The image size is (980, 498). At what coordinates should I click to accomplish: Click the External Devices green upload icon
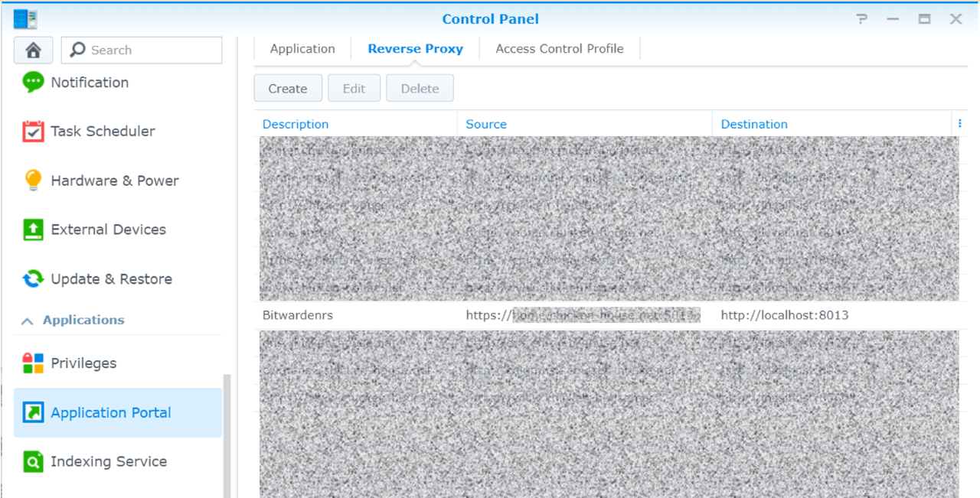[33, 229]
